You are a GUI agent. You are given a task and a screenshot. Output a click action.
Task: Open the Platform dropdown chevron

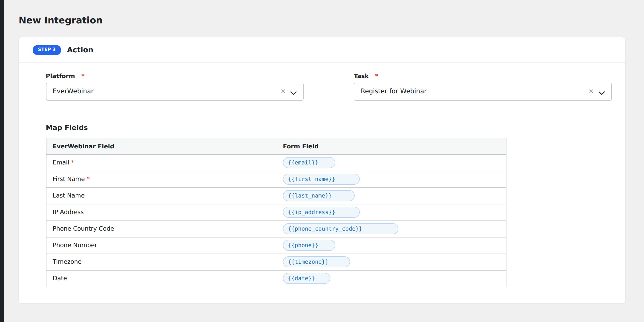coord(293,93)
